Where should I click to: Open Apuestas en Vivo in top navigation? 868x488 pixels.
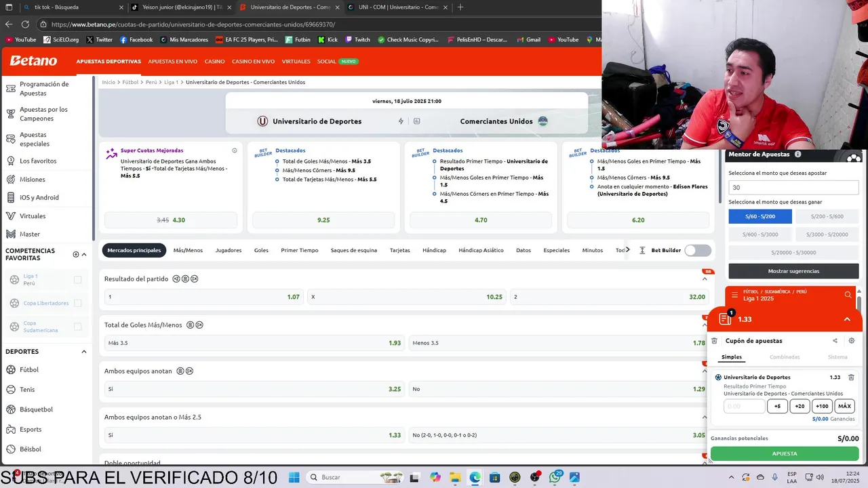pyautogui.click(x=173, y=62)
